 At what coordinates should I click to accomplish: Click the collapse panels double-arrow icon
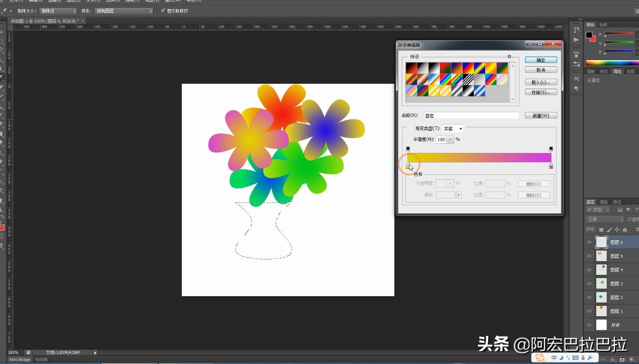pyautogui.click(x=580, y=19)
